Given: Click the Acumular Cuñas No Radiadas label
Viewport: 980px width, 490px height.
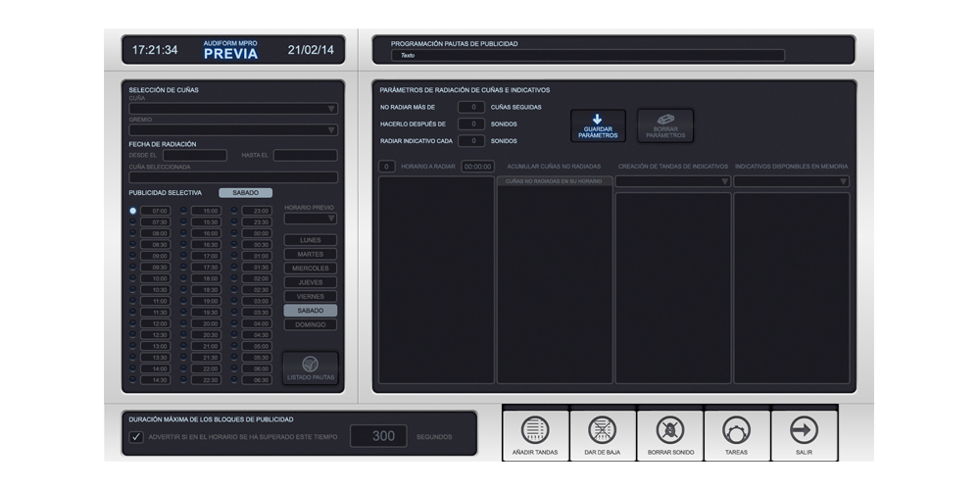Looking at the screenshot, I should [x=554, y=167].
